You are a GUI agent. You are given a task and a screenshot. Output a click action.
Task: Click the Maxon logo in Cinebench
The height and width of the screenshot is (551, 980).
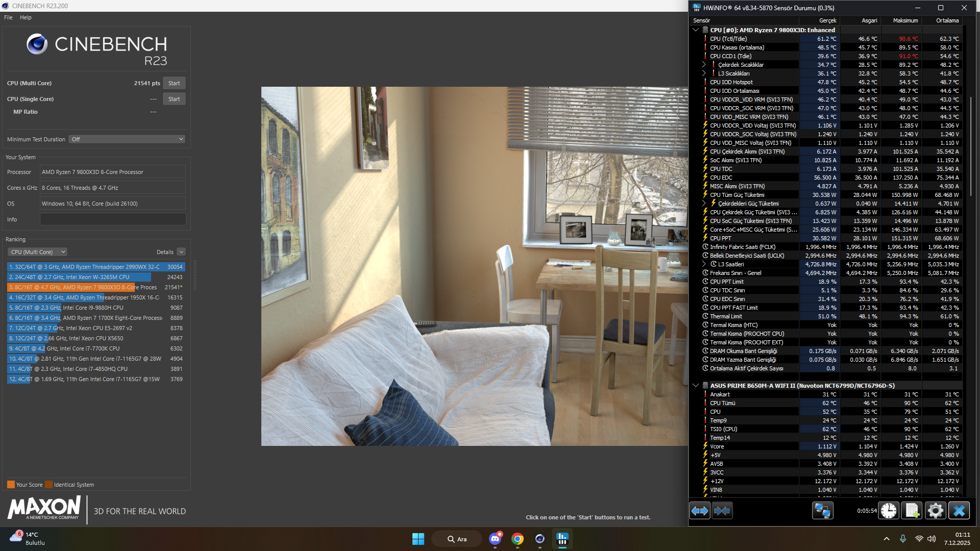43,509
